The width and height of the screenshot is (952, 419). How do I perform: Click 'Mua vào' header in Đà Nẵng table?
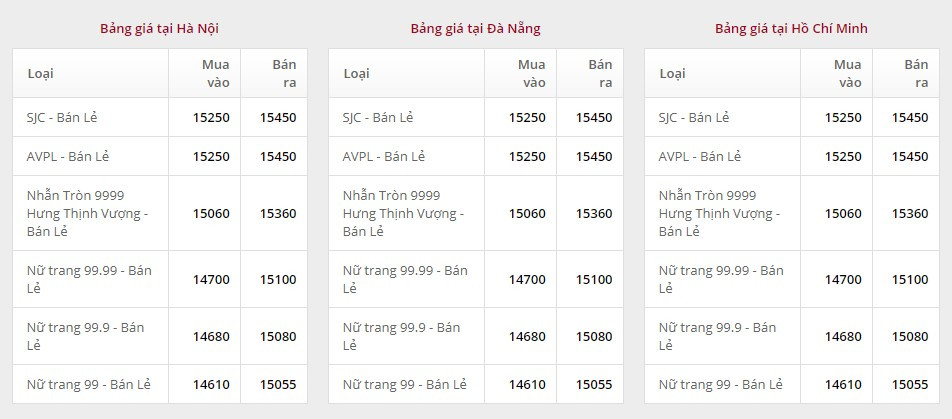(532, 73)
